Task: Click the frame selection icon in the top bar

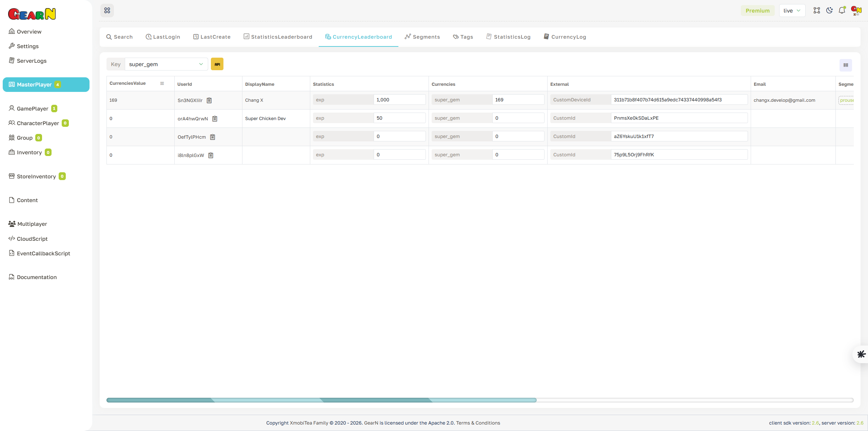Action: tap(817, 10)
